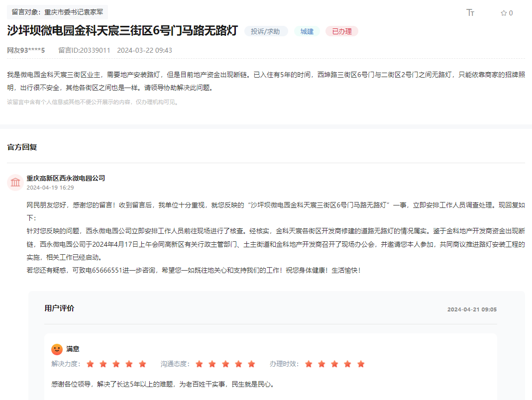532x400 pixels.
Task: Click the orange smiley satisfaction icon
Action: (x=57, y=349)
